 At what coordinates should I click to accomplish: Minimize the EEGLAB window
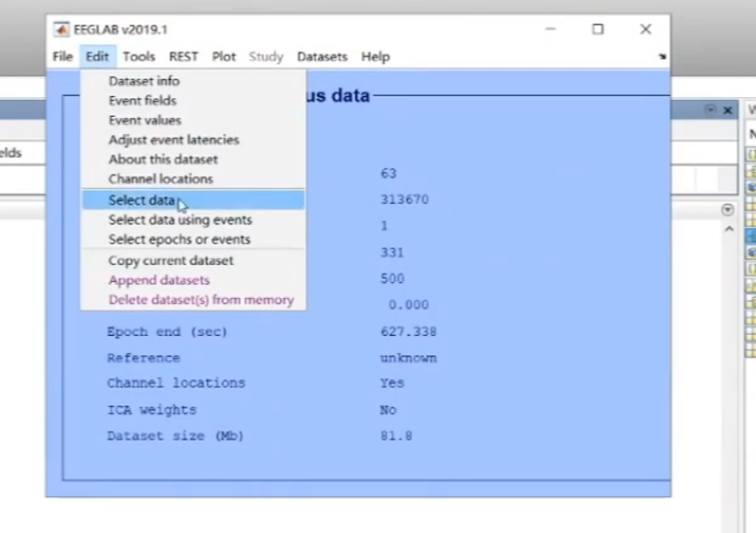point(550,29)
